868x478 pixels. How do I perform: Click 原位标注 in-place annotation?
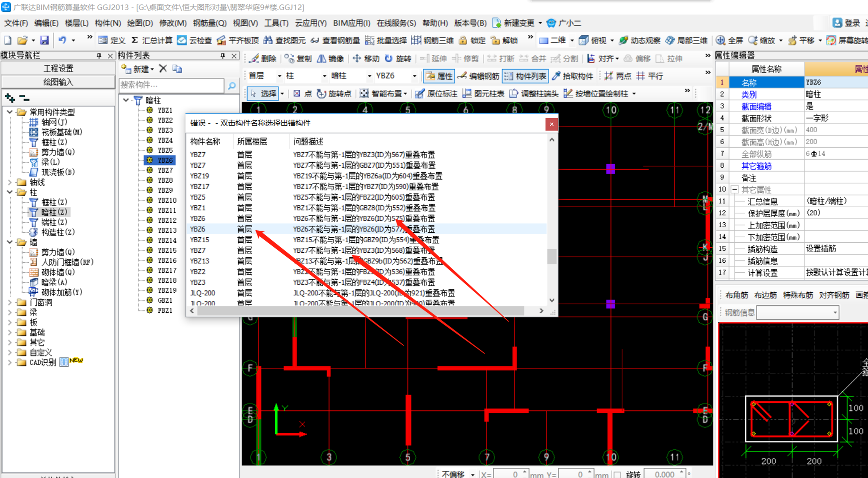436,94
